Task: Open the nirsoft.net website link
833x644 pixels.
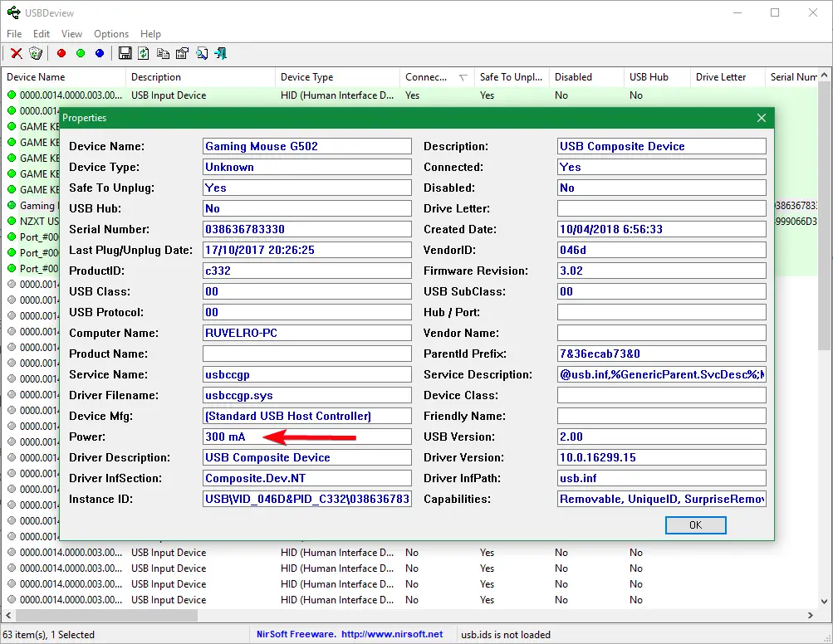Action: [390, 635]
